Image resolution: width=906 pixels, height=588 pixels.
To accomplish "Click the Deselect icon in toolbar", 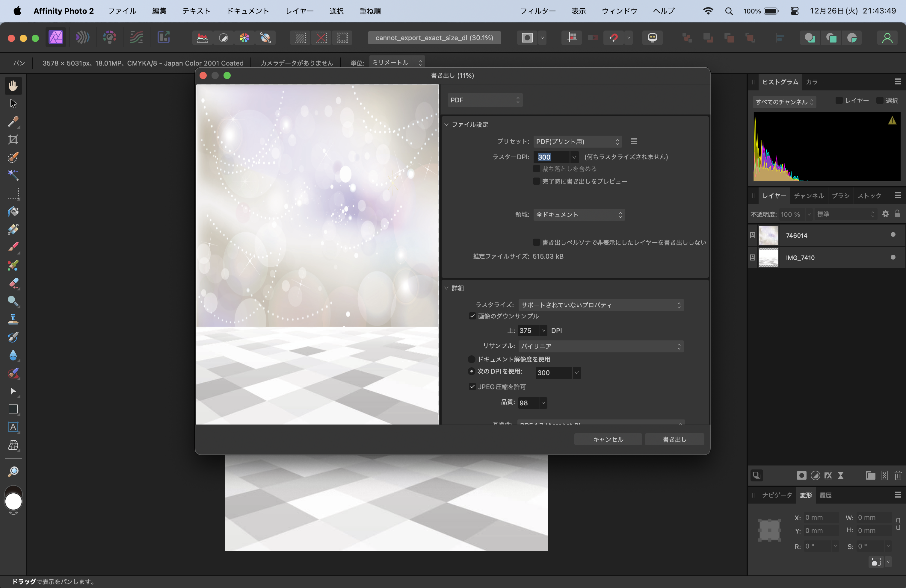I will [321, 38].
